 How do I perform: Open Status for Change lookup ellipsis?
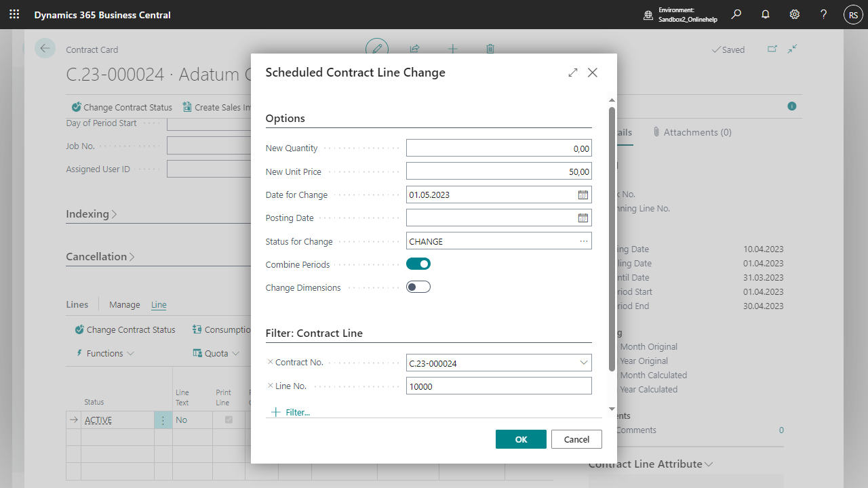pos(583,241)
